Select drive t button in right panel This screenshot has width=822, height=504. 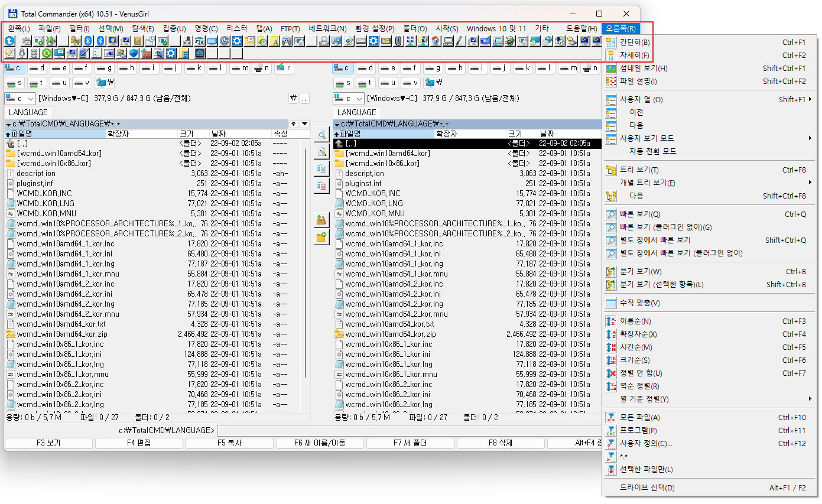366,83
